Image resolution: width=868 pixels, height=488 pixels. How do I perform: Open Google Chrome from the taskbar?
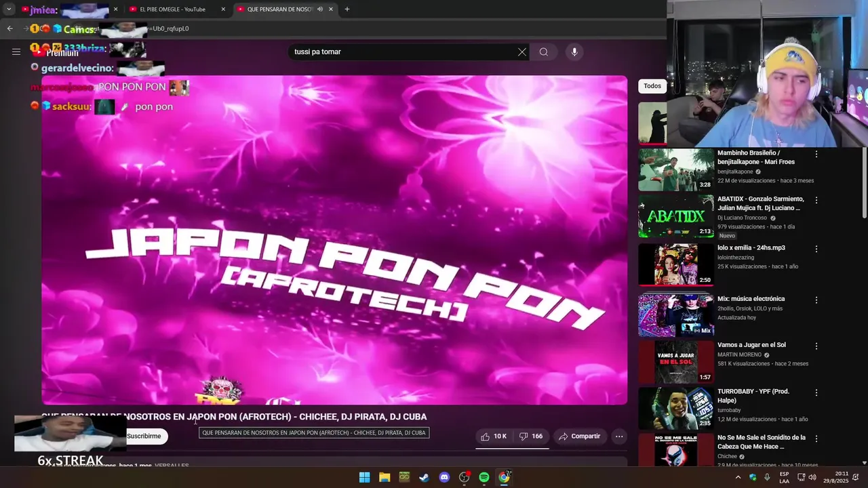(504, 478)
